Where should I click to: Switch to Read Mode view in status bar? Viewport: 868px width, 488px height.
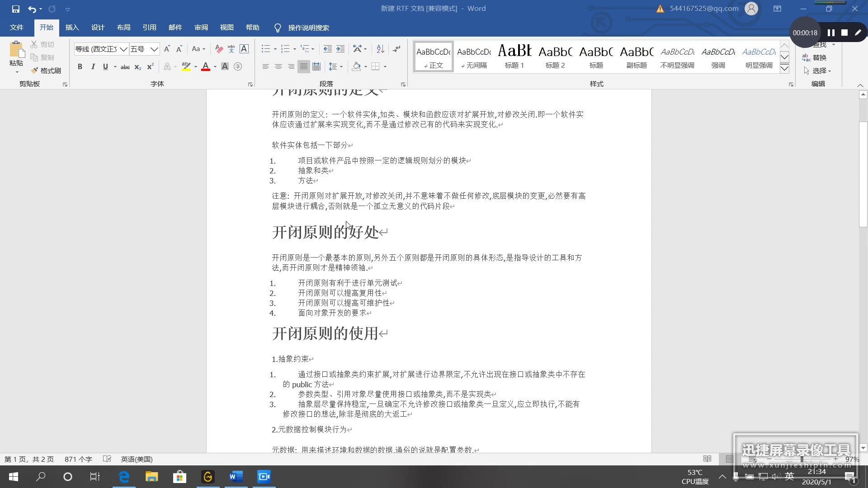click(708, 459)
